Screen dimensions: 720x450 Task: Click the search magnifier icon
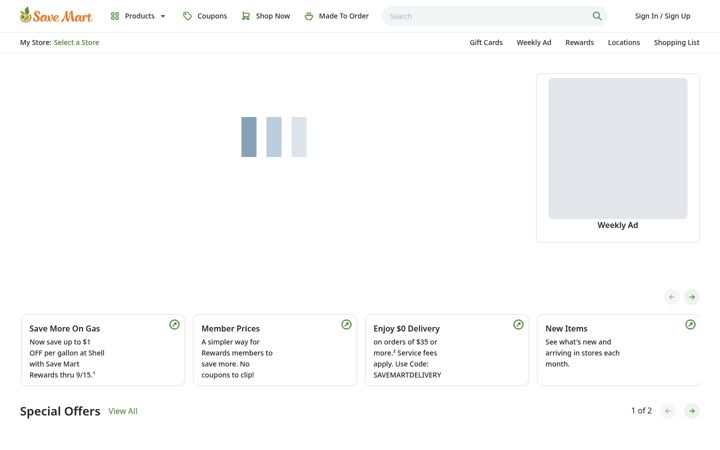coord(596,16)
